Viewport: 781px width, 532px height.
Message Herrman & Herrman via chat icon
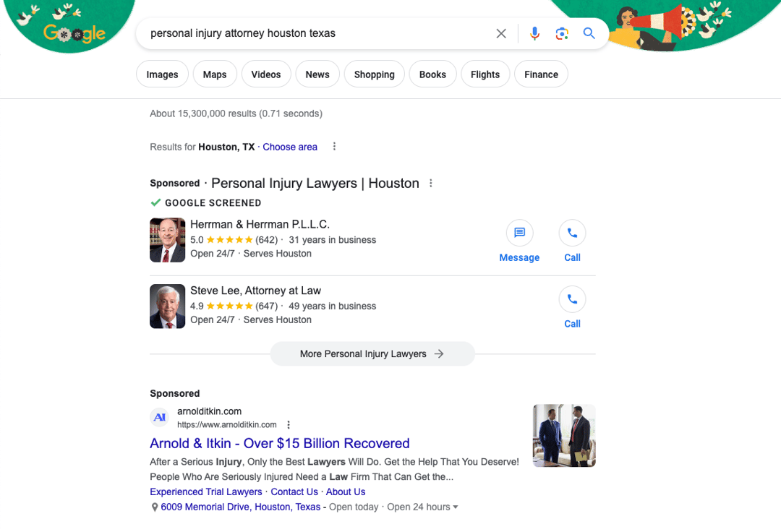coord(519,233)
